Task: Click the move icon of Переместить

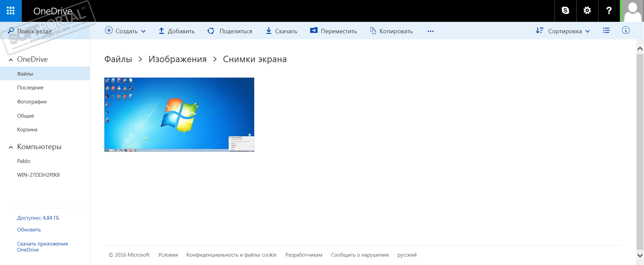Action: pos(314,31)
